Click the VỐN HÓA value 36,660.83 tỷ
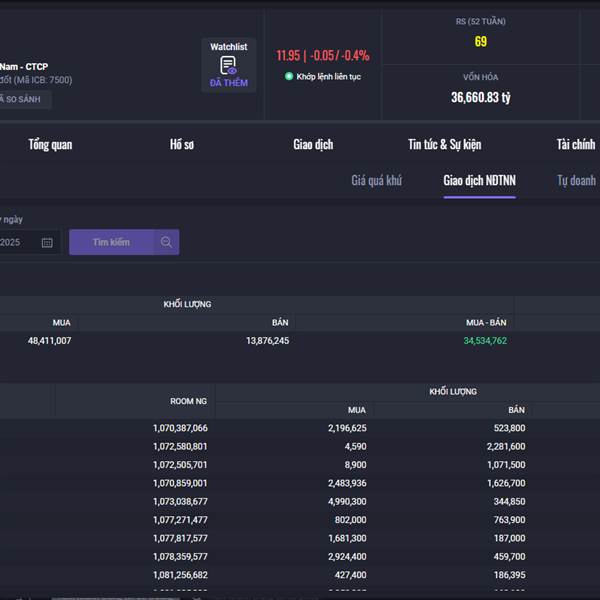This screenshot has width=600, height=600. click(481, 97)
